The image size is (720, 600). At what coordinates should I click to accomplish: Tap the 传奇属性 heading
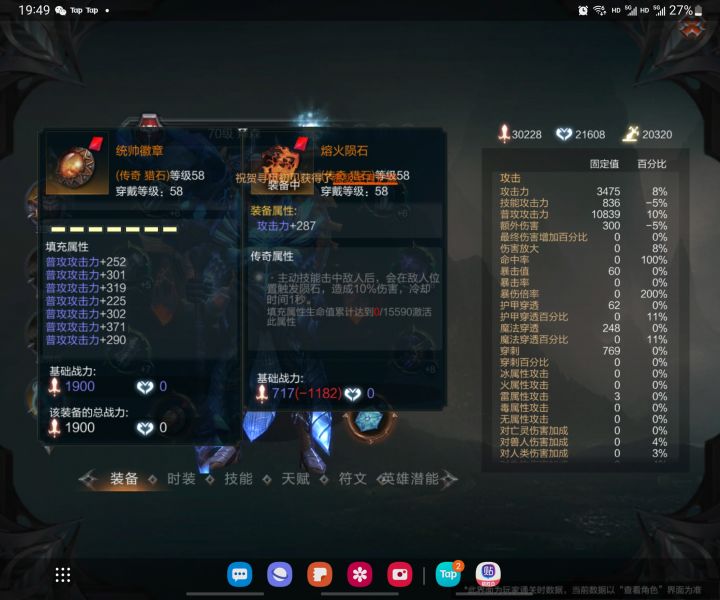pyautogui.click(x=272, y=256)
